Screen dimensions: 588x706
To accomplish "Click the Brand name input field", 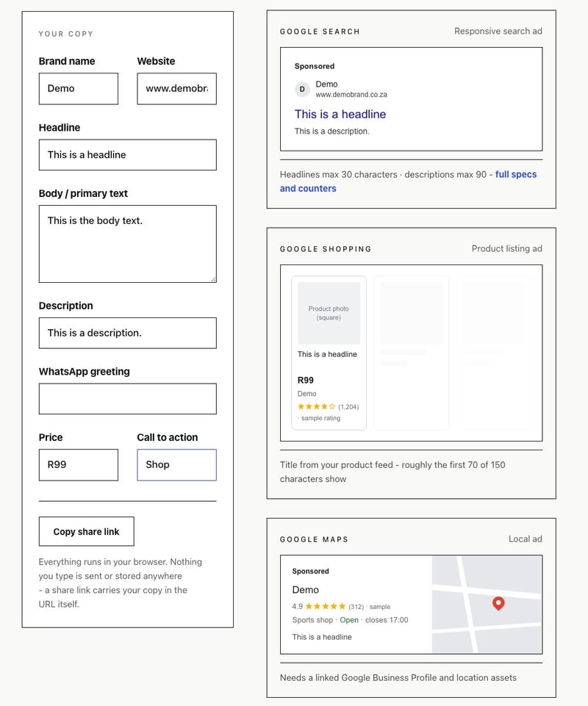I will (x=79, y=89).
